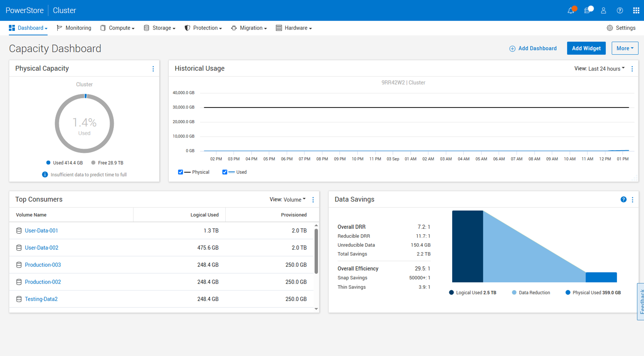Viewport: 644px width, 356px height.
Task: Open the alerts bell icon
Action: point(571,10)
